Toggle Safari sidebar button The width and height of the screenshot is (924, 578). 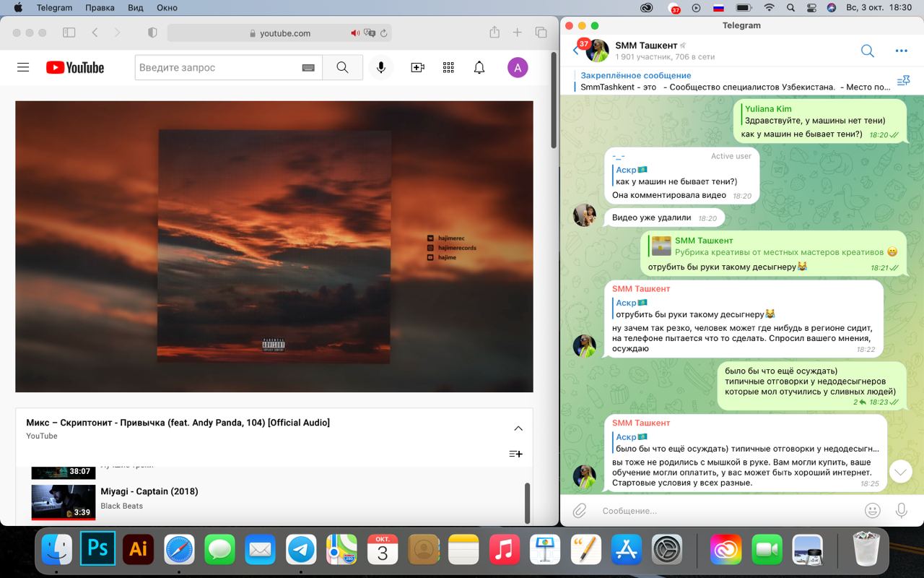click(69, 33)
